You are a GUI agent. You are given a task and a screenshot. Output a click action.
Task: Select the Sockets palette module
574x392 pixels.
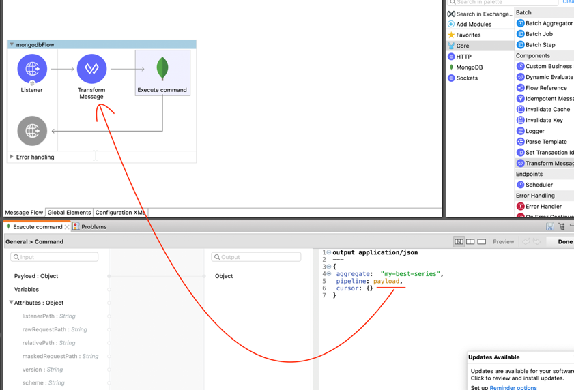(x=463, y=78)
